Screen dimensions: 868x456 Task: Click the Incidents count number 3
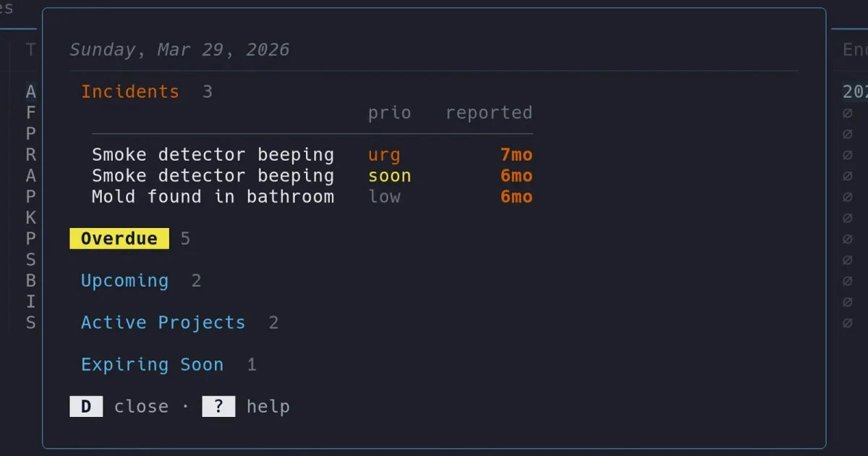pos(208,92)
